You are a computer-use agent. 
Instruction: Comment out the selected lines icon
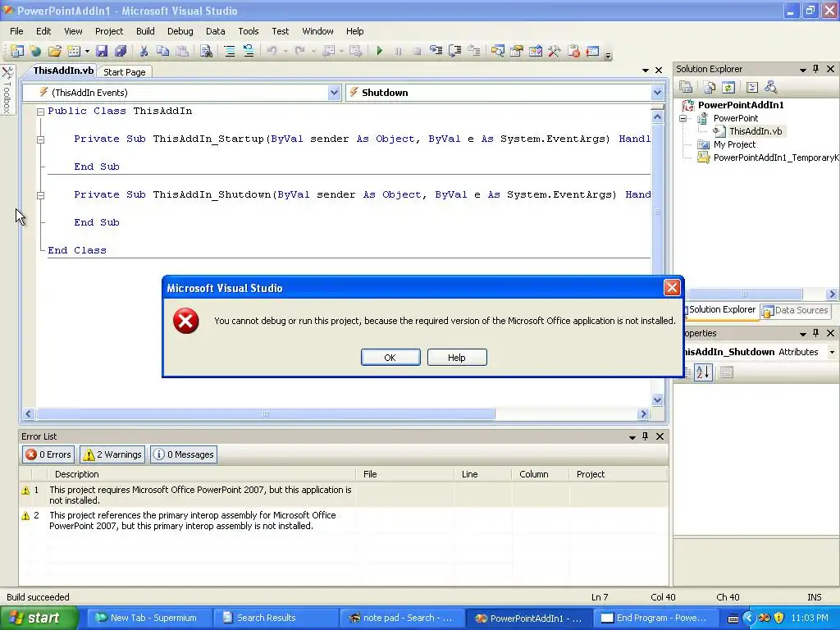(230, 51)
